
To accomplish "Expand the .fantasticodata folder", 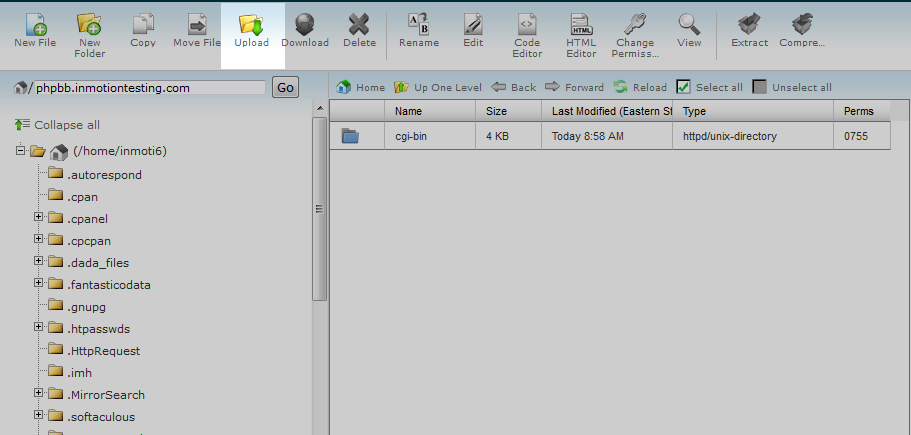I will tap(38, 283).
